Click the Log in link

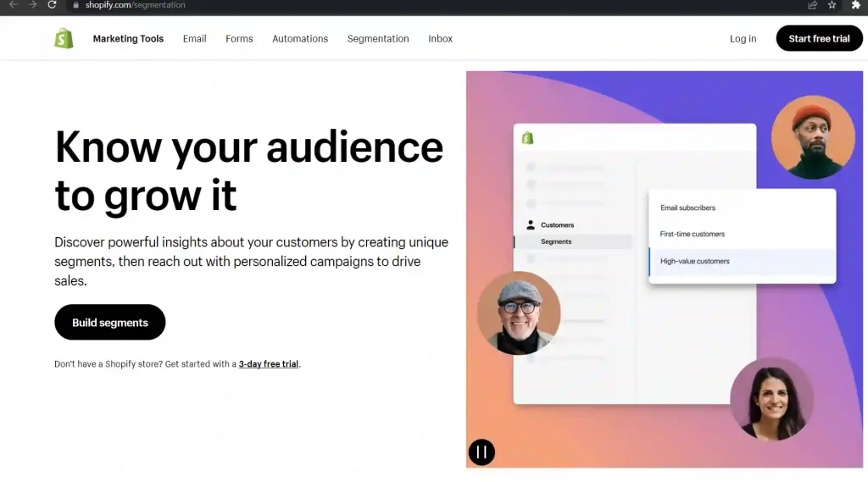pos(743,39)
